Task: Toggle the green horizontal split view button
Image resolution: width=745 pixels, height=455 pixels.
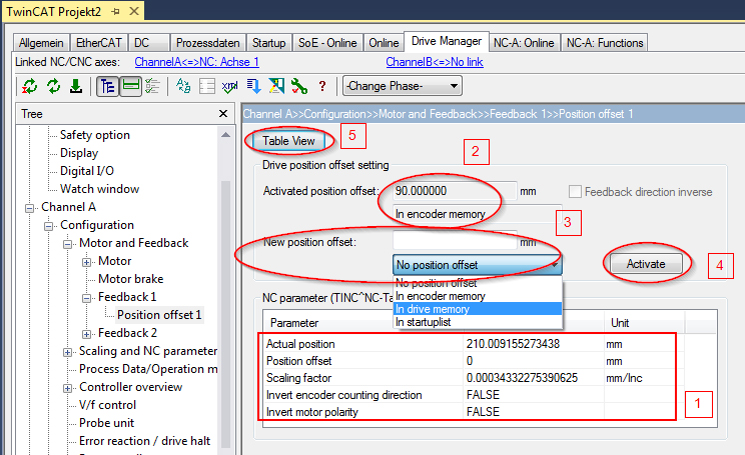Action: click(130, 86)
